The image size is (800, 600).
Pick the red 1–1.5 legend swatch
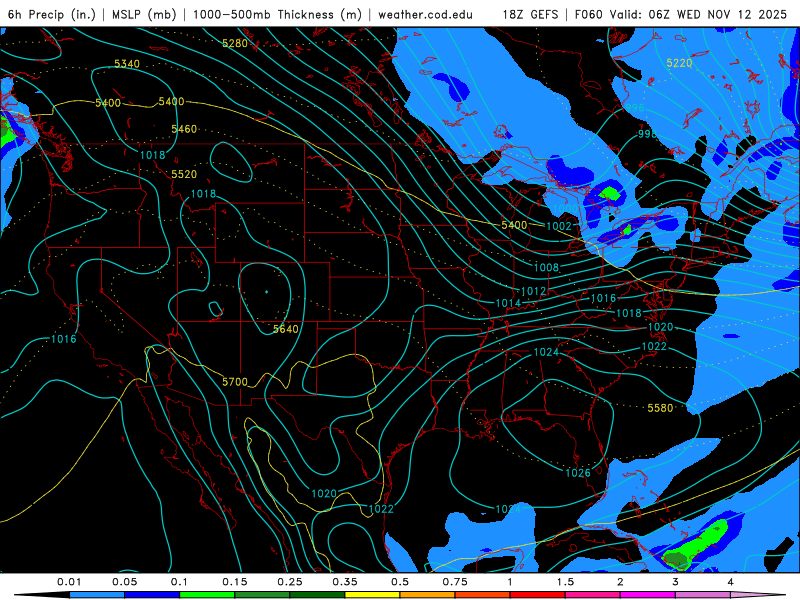pos(538,595)
